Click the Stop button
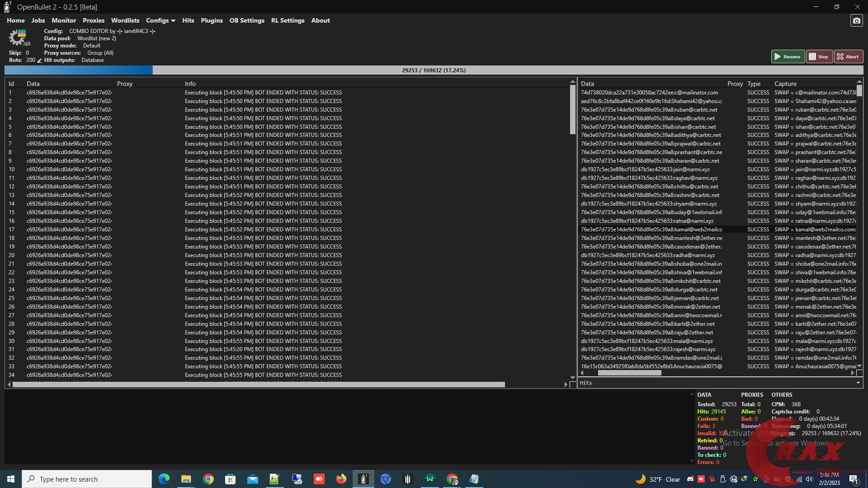Screen dimensions: 868x488 click(x=819, y=56)
